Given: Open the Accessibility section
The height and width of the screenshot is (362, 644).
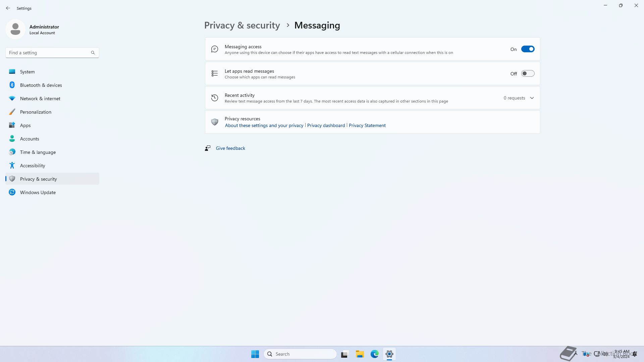Looking at the screenshot, I should tap(33, 166).
